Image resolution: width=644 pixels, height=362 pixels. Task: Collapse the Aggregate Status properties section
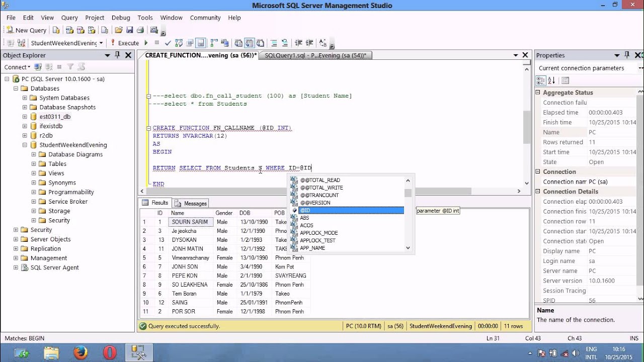coord(538,93)
